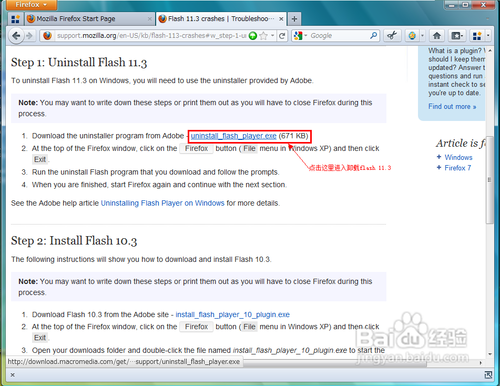Click the vertical page scrollbar thumb

(490, 180)
